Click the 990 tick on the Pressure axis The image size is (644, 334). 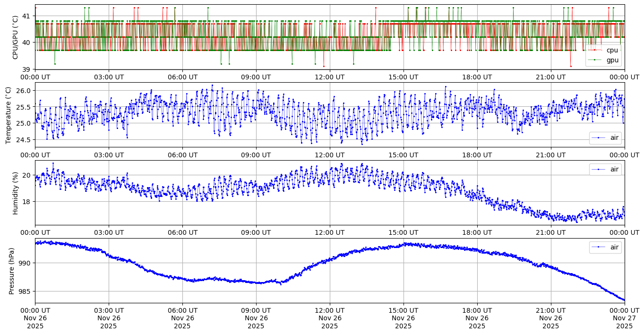click(x=25, y=263)
